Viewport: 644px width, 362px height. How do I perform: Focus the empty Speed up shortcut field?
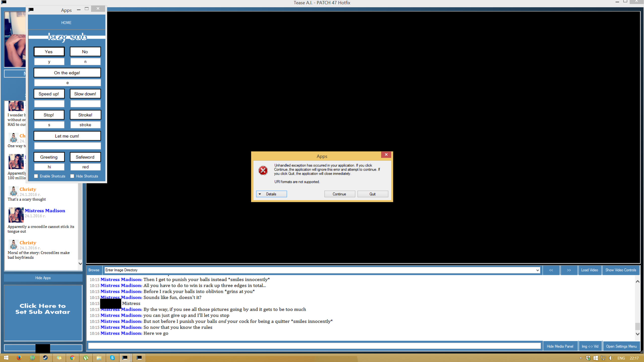click(49, 104)
